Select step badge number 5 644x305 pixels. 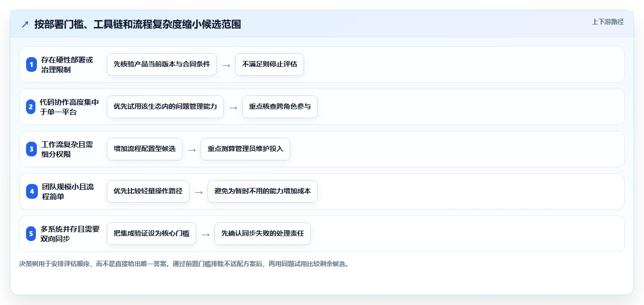pyautogui.click(x=31, y=234)
